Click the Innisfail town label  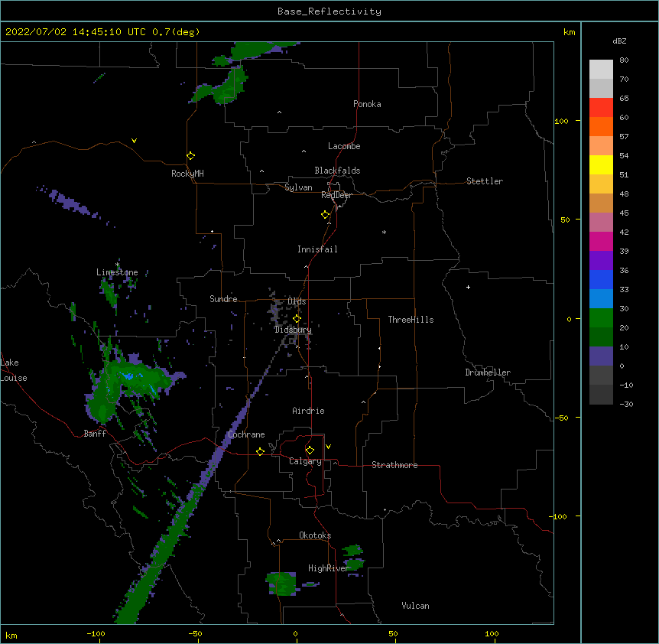point(317,249)
